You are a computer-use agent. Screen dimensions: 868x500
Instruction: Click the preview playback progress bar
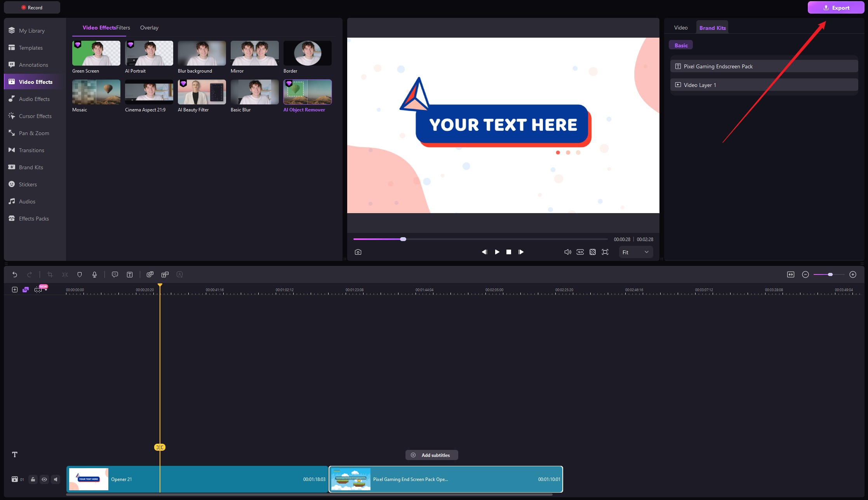[x=505, y=239]
